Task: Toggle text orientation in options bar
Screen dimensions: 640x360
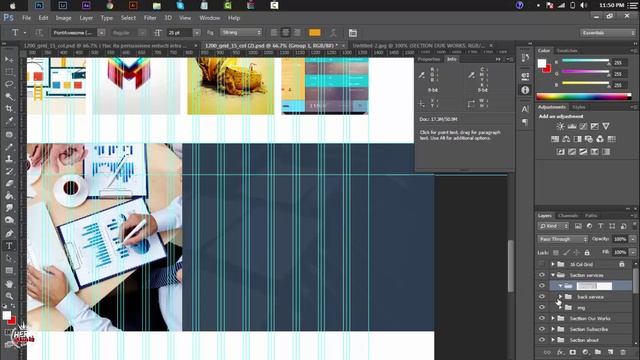Action: click(x=39, y=32)
